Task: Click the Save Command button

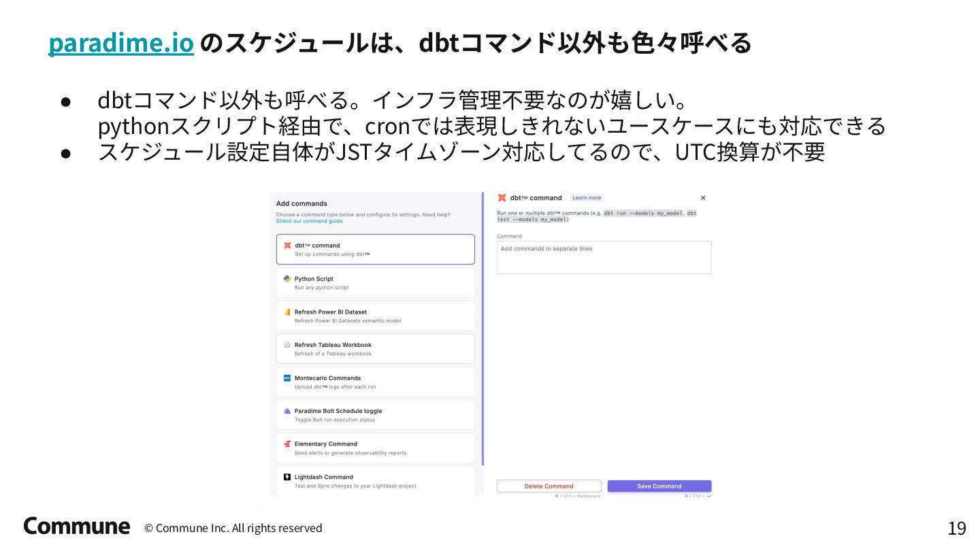Action: [659, 486]
